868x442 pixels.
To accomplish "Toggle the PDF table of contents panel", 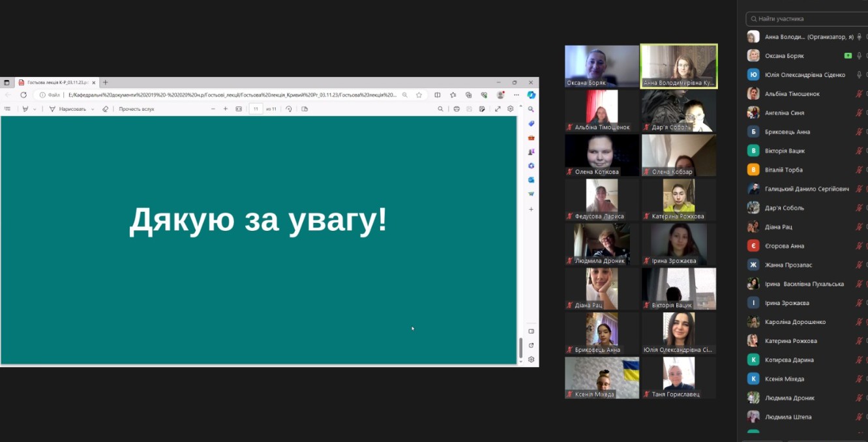I will [8, 109].
